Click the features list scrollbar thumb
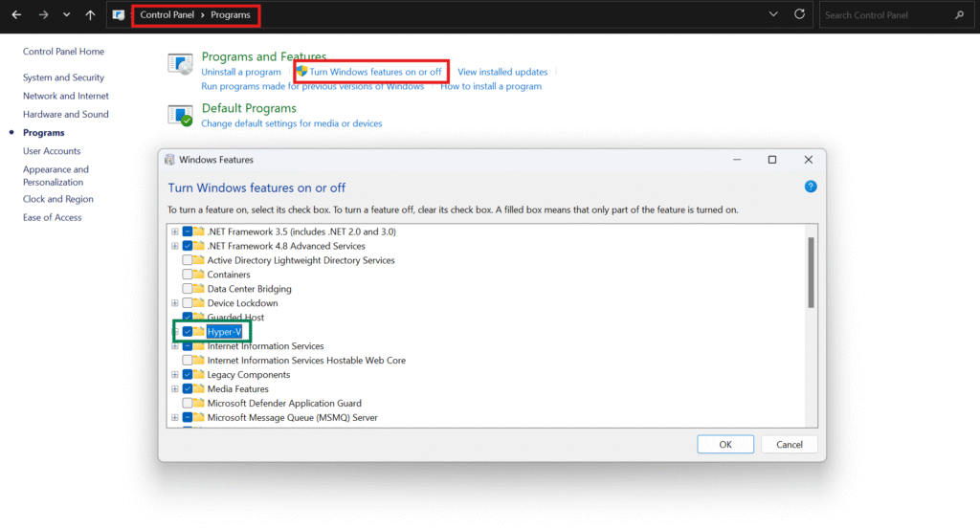 tap(811, 273)
